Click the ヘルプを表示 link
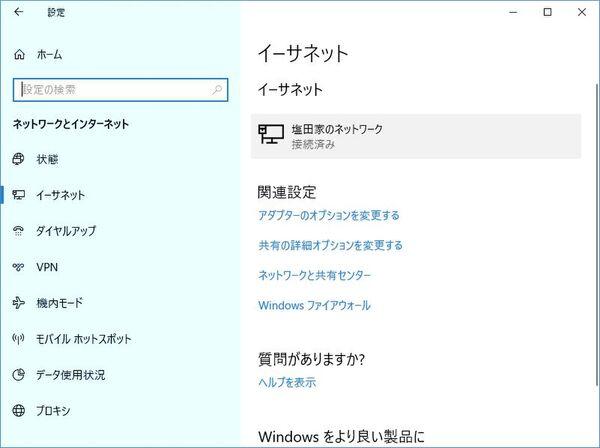600x448 pixels. click(x=287, y=382)
